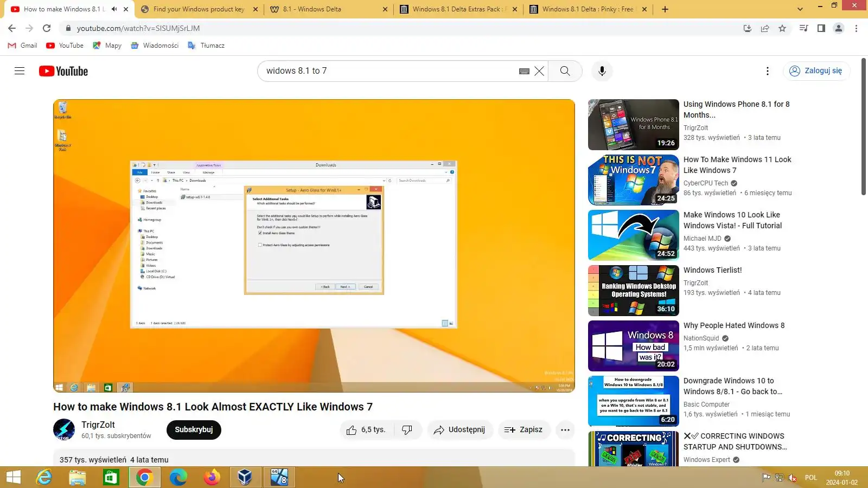This screenshot has height=488, width=868.
Task: Open Chrome side panel
Action: (x=821, y=28)
